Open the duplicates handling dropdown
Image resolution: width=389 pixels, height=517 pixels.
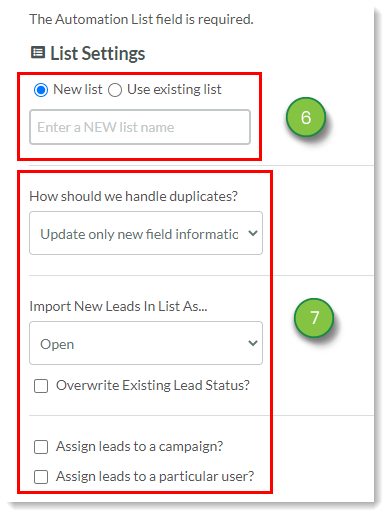pos(146,233)
